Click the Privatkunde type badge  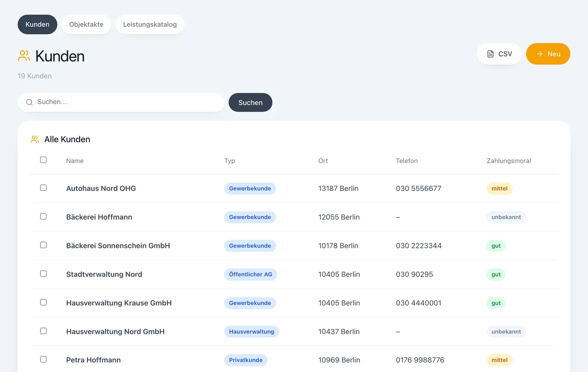[x=246, y=360]
